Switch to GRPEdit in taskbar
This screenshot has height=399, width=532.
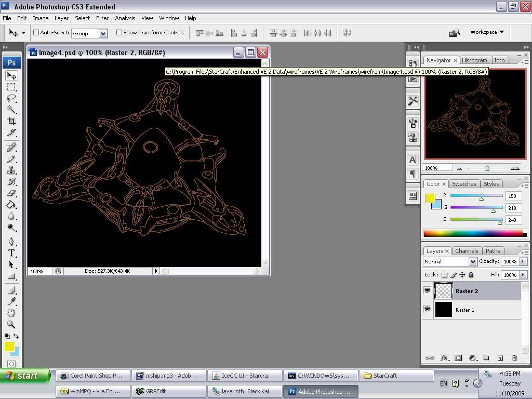click(x=169, y=391)
